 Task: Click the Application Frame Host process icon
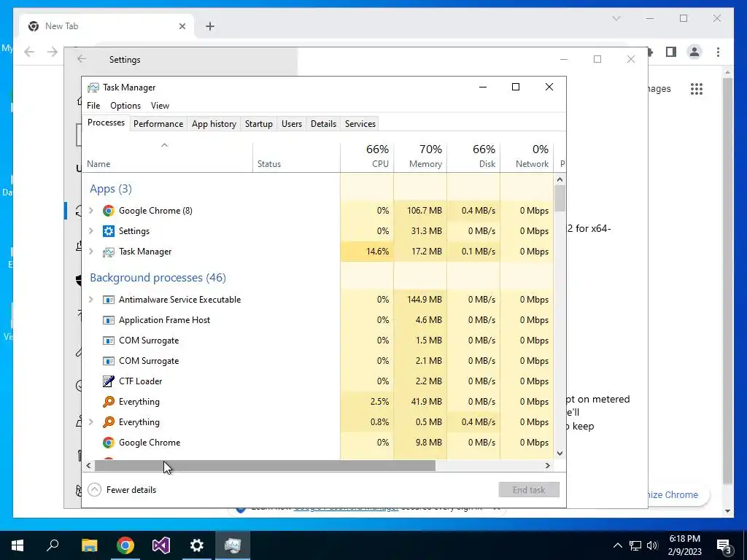point(109,320)
